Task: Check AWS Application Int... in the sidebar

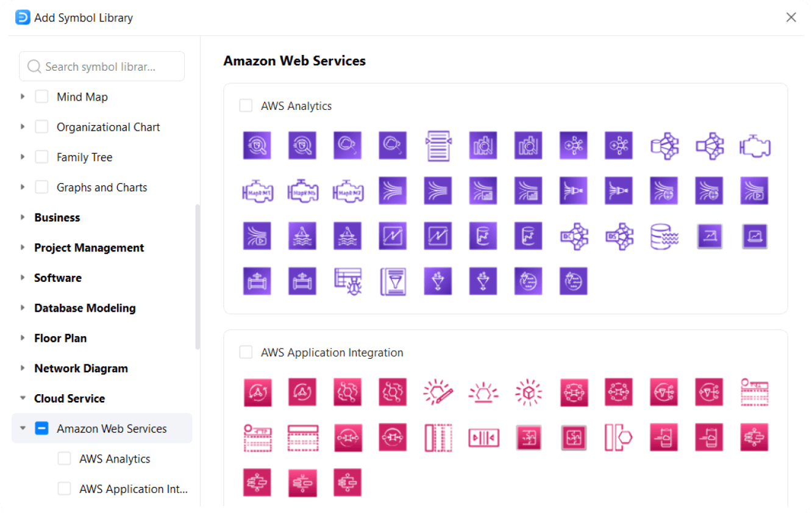Action: pos(64,489)
